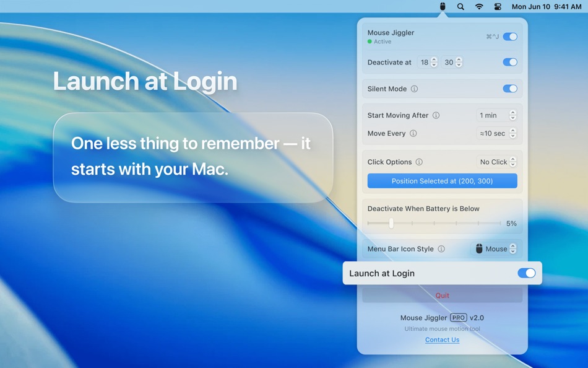Click the Ultimate mouse motion tool tagline

[442, 328]
